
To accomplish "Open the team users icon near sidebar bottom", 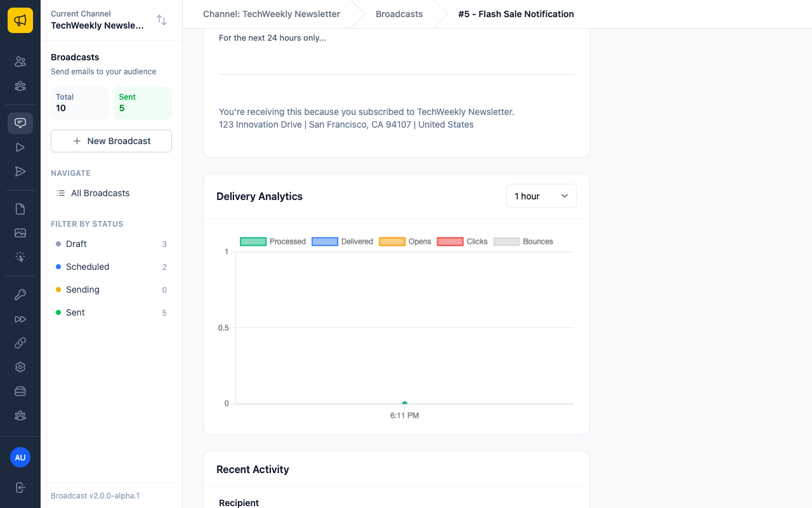I will pos(20,415).
